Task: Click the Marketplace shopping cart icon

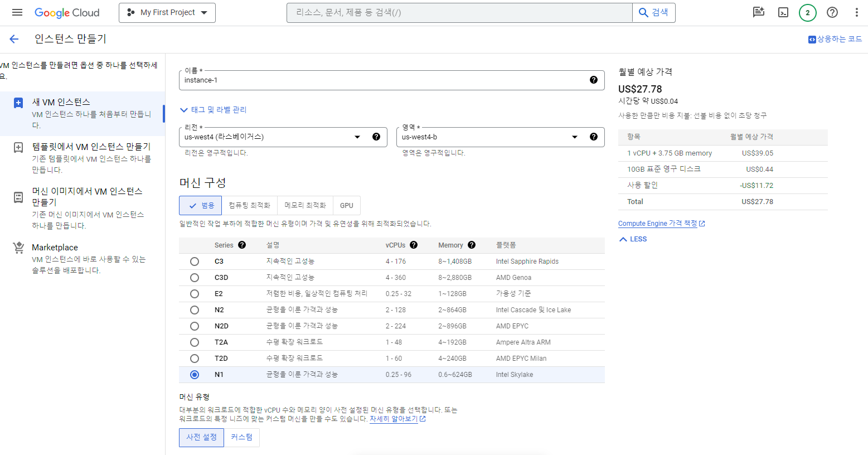Action: point(18,248)
